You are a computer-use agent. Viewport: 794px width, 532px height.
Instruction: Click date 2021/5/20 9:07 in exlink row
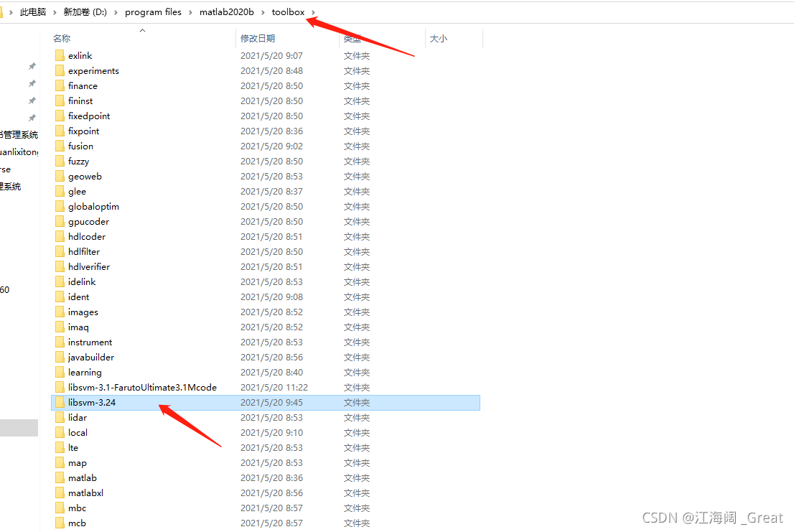tap(271, 56)
